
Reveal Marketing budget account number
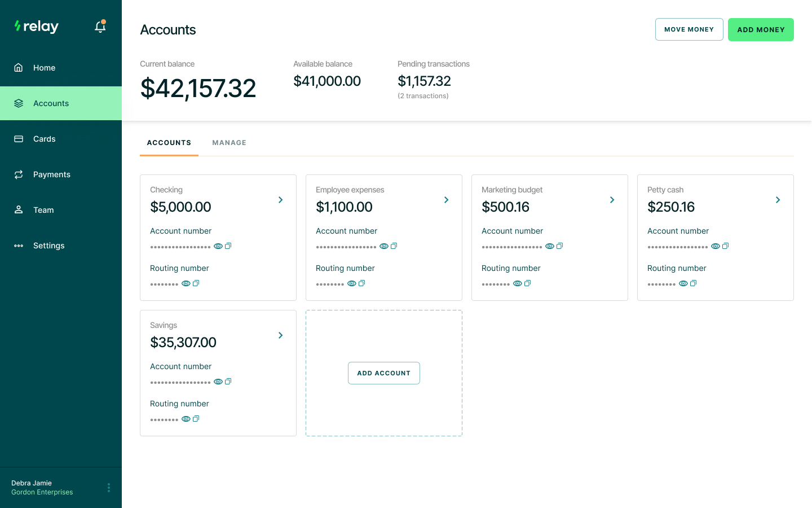[550, 246]
